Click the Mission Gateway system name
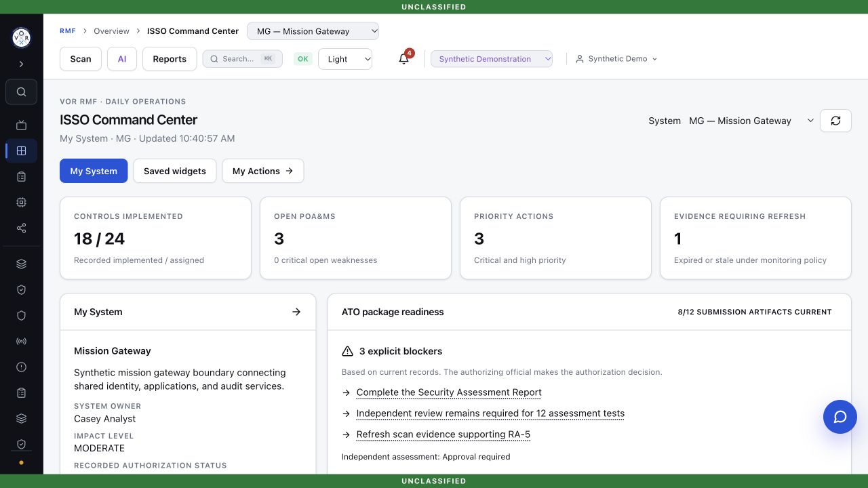Viewport: 868px width, 488px height. coord(113,351)
